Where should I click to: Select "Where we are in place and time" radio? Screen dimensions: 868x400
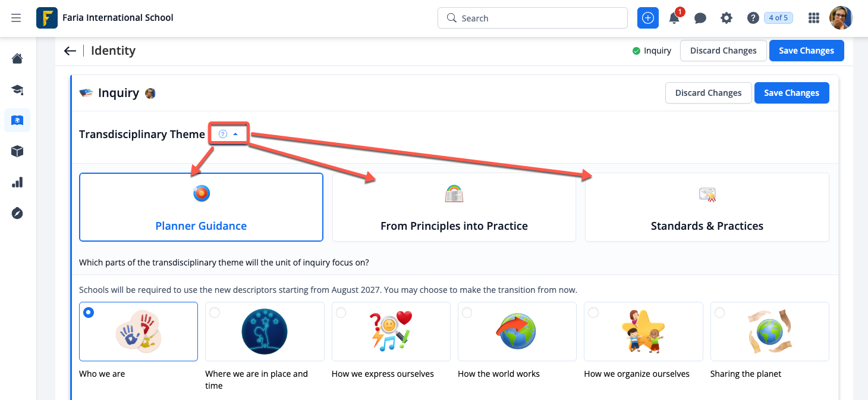215,312
